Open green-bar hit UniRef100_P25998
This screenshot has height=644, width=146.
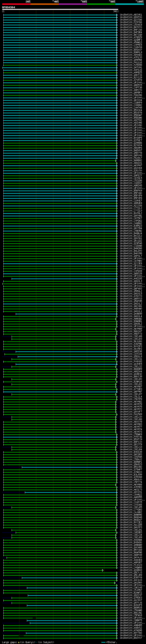[131, 65]
